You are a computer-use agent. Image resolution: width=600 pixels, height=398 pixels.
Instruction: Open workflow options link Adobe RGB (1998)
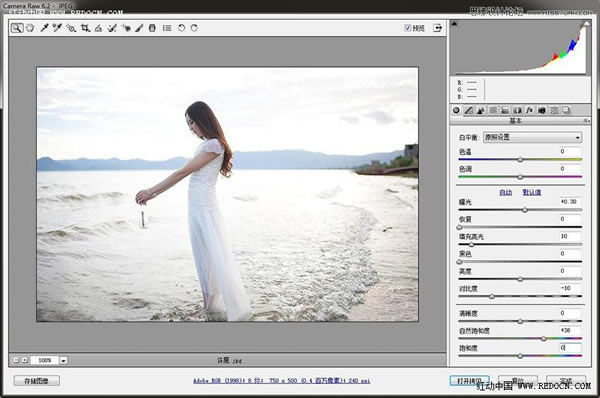pos(282,381)
